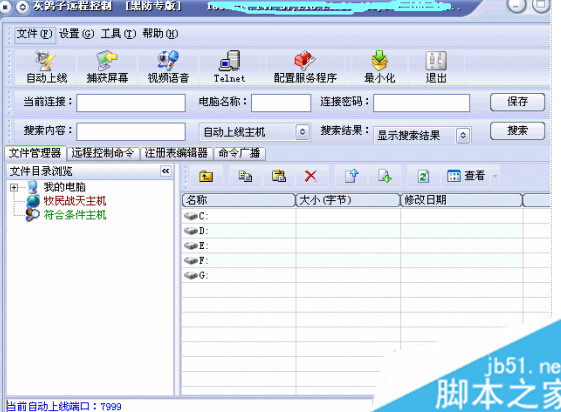
Task: Open the Telnet tool
Action: [x=229, y=67]
